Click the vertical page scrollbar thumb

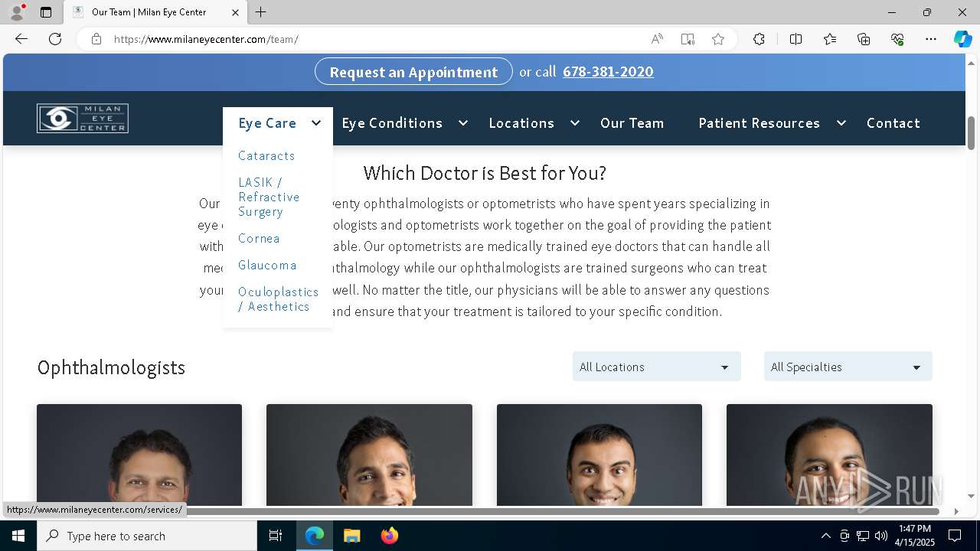[971, 133]
